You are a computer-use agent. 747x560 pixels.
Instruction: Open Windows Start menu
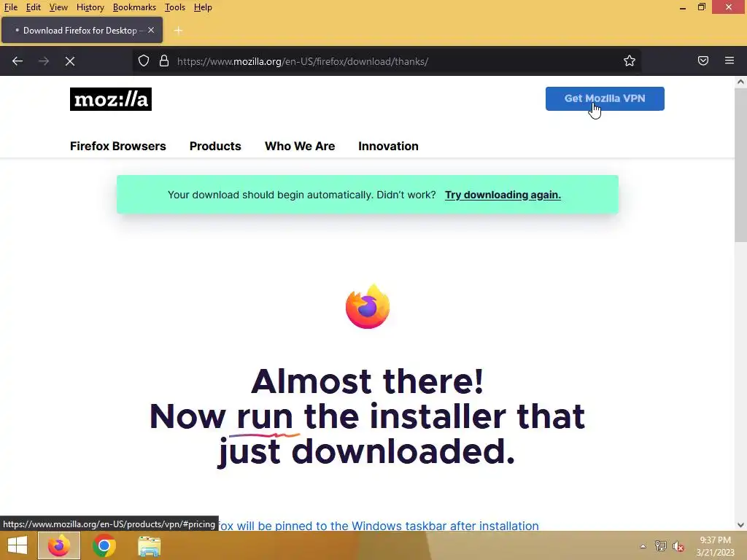[x=18, y=545]
